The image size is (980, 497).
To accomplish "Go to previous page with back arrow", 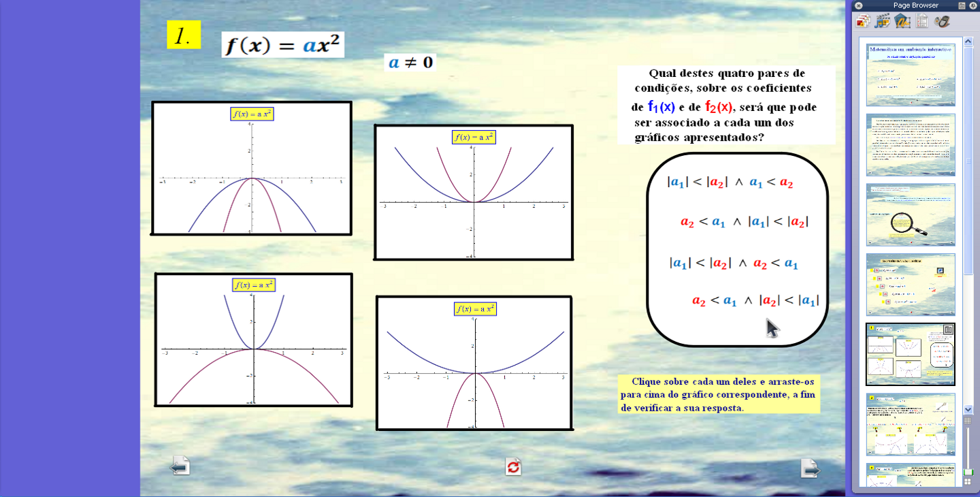I will point(180,466).
